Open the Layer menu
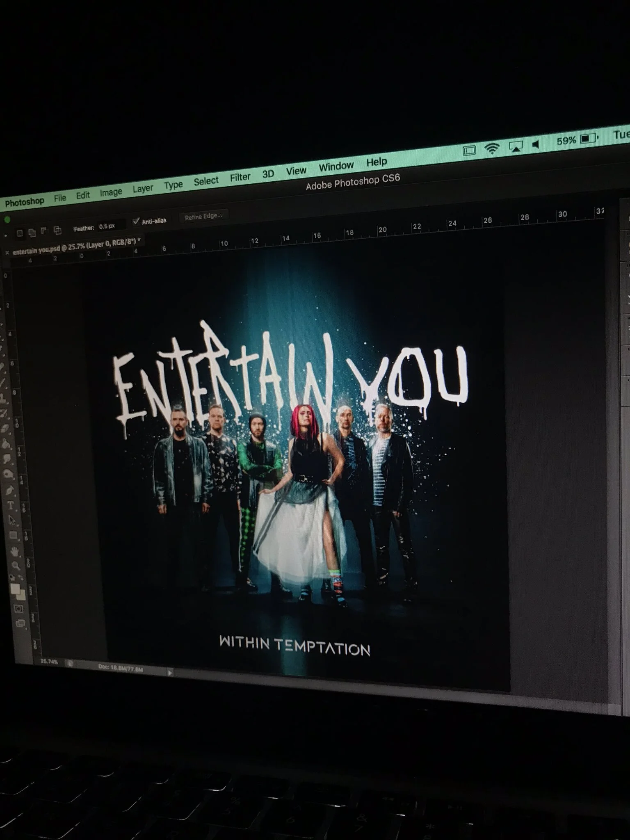Viewport: 630px width, 840px height. pos(143,189)
